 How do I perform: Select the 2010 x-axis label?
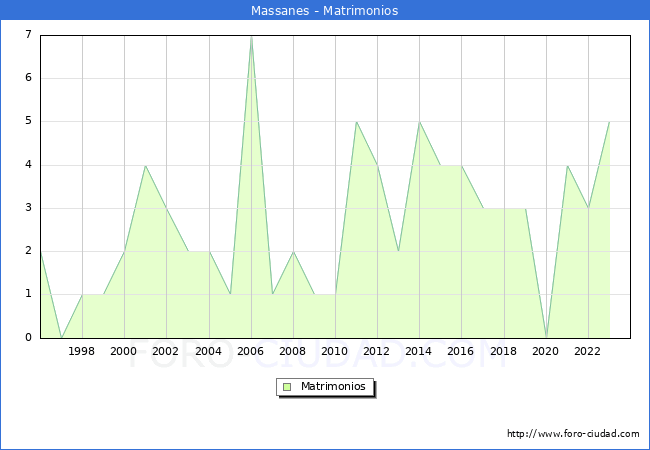(x=335, y=351)
